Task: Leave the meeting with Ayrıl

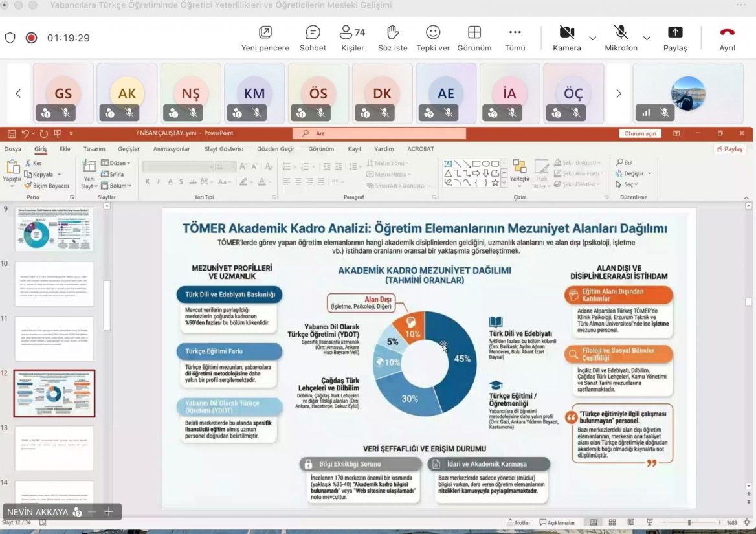Action: point(727,38)
